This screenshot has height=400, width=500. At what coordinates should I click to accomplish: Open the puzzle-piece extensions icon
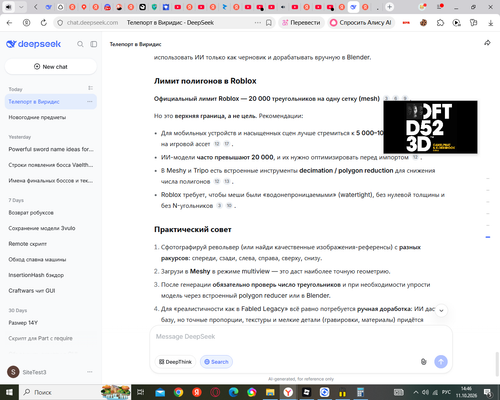coord(440,23)
